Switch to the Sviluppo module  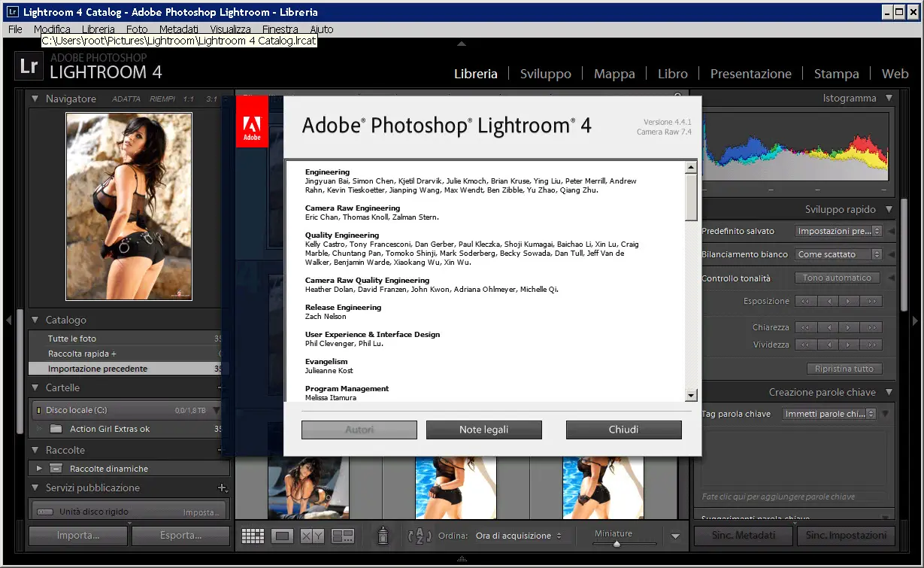(x=545, y=74)
